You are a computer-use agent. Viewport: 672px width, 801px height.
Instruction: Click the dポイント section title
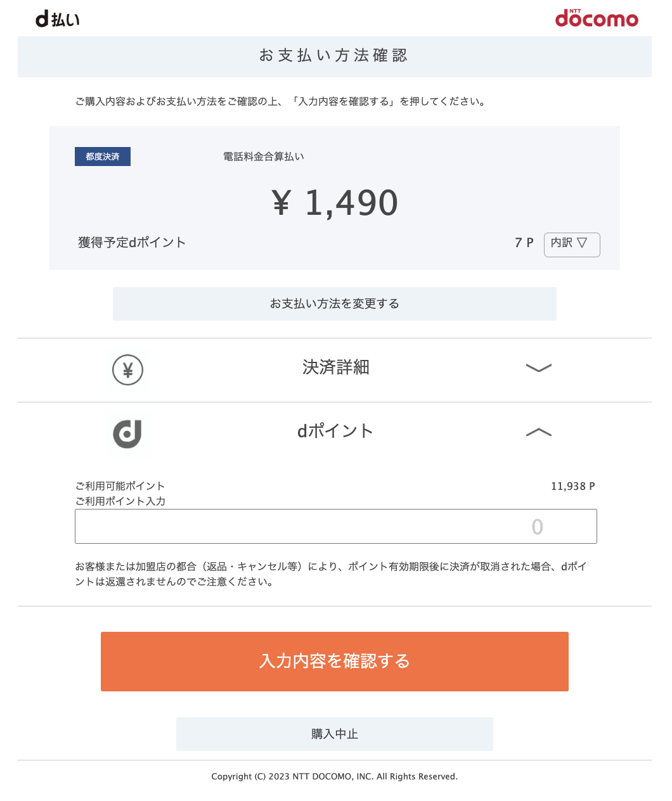tap(335, 432)
